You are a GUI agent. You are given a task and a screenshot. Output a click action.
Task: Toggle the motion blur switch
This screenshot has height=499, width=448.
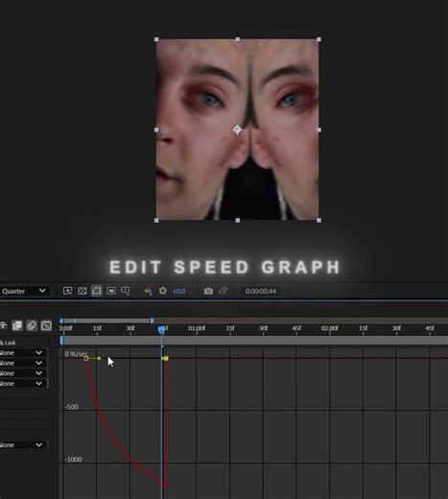coord(32,325)
